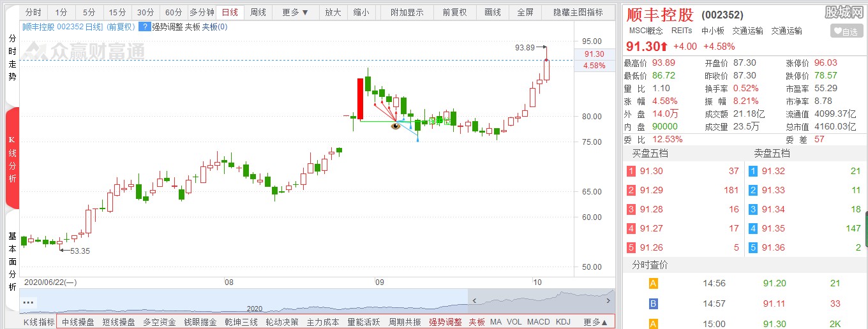Select 轮动决策 indicator

pyautogui.click(x=282, y=322)
